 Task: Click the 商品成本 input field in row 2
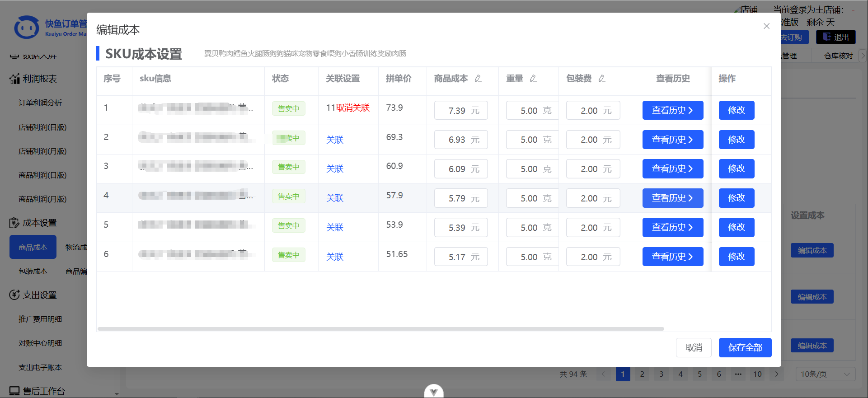click(457, 140)
